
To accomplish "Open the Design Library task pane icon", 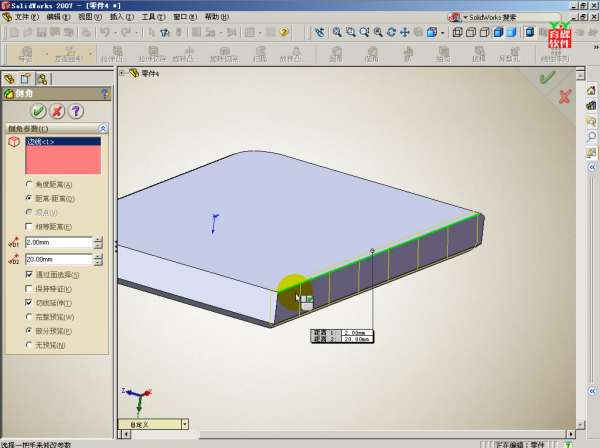I will (591, 105).
